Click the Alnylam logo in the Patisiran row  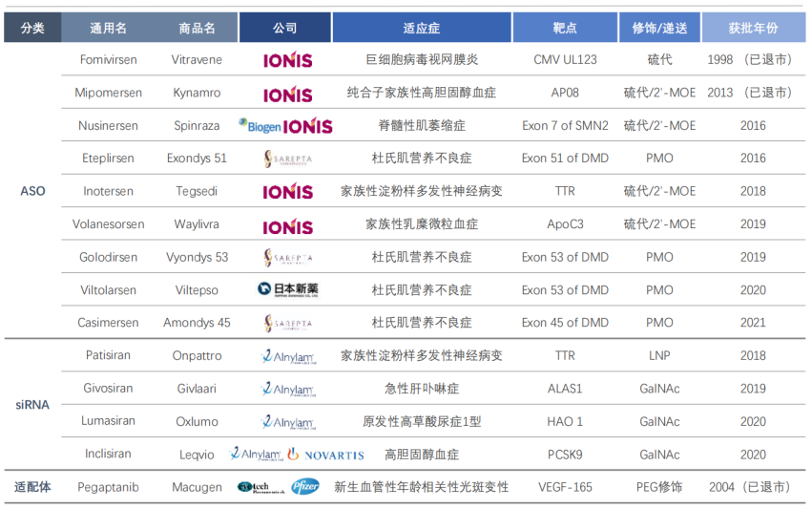[x=287, y=356]
